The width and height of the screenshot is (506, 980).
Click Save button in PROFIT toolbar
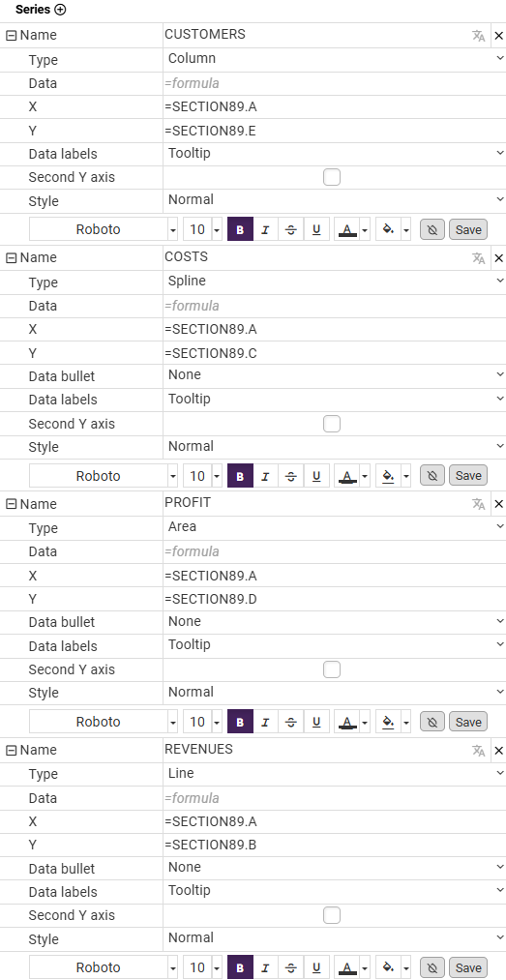[468, 723]
